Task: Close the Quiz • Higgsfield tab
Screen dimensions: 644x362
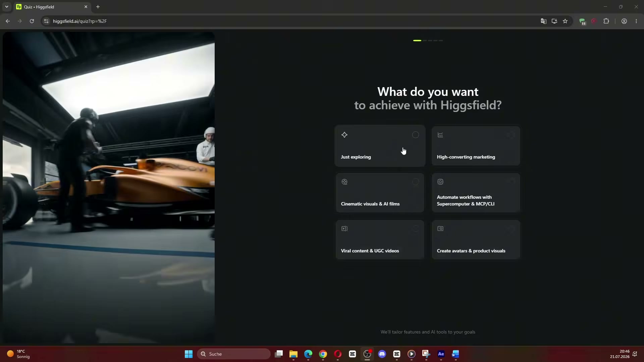Action: (86, 7)
